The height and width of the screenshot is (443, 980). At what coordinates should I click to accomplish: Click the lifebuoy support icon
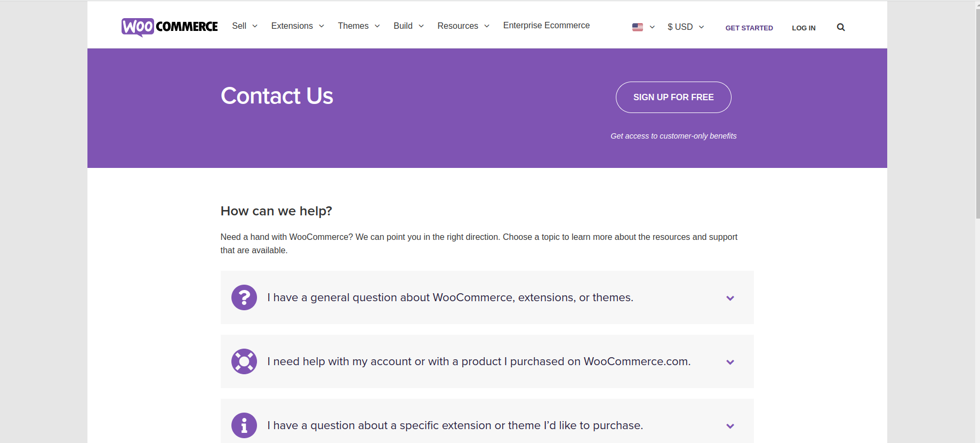point(244,361)
